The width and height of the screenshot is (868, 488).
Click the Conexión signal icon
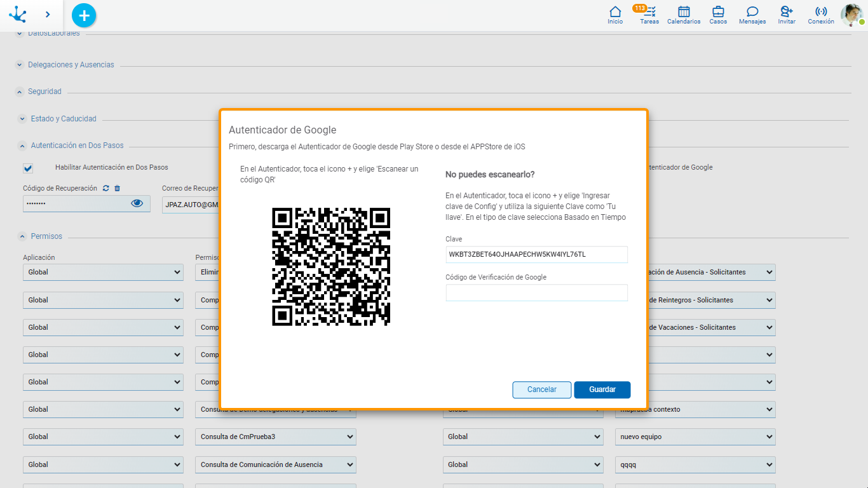pos(821,15)
